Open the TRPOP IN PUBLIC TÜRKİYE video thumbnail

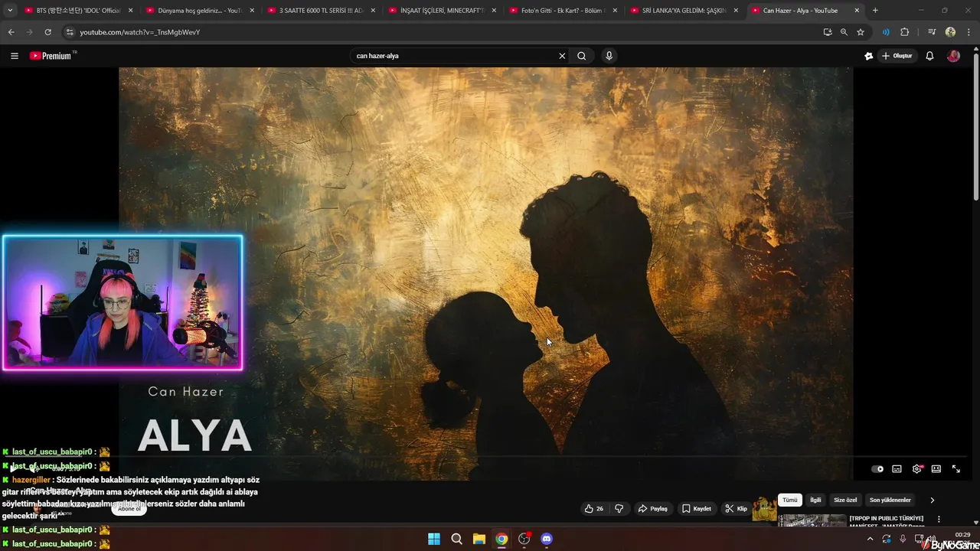point(812,520)
